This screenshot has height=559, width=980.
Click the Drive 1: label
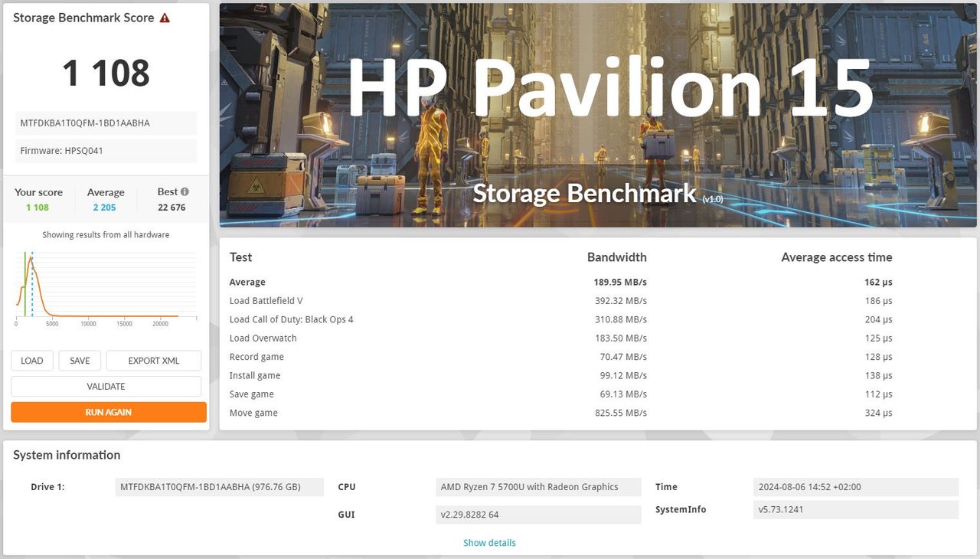tap(47, 487)
